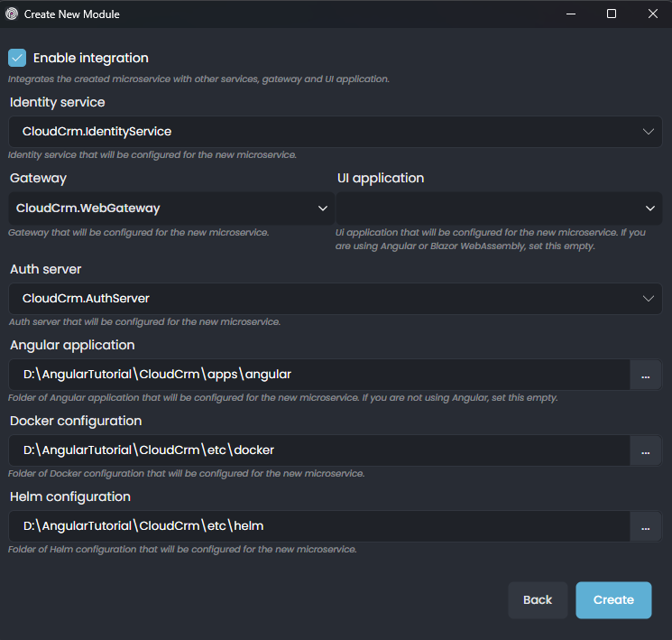Go back with the Back button

(538, 600)
